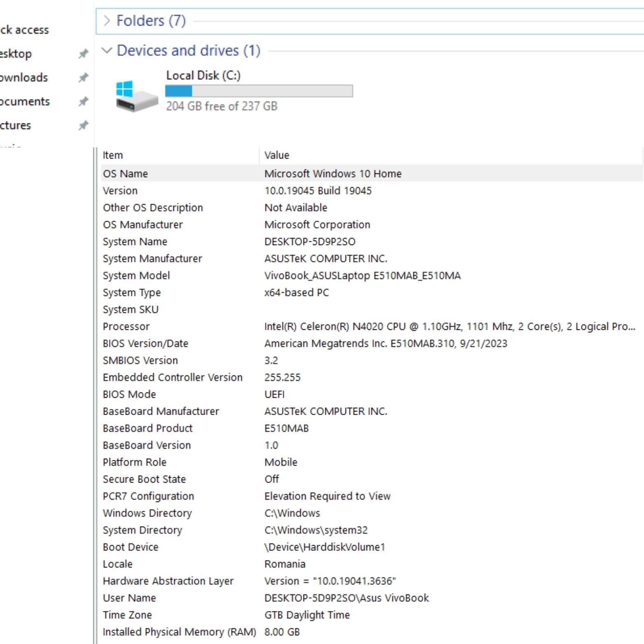Select the OS Manufacturer row
The height and width of the screenshot is (644, 644).
(x=372, y=224)
